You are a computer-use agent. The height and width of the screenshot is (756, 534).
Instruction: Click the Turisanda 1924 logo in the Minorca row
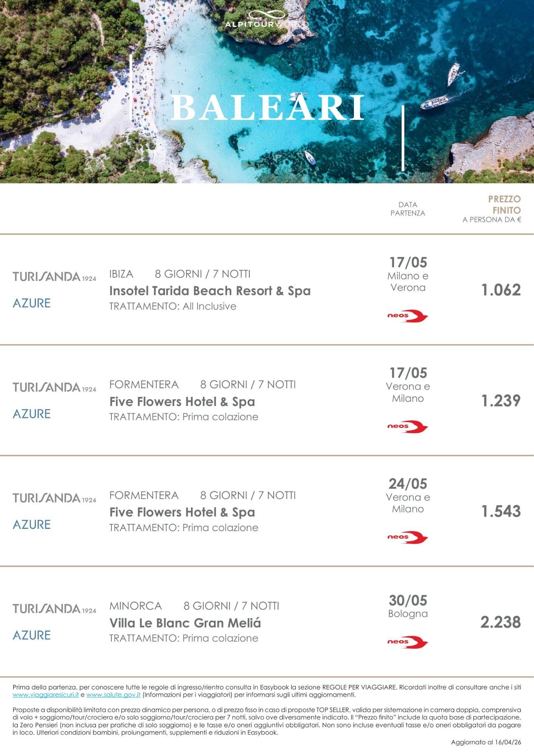coord(54,609)
